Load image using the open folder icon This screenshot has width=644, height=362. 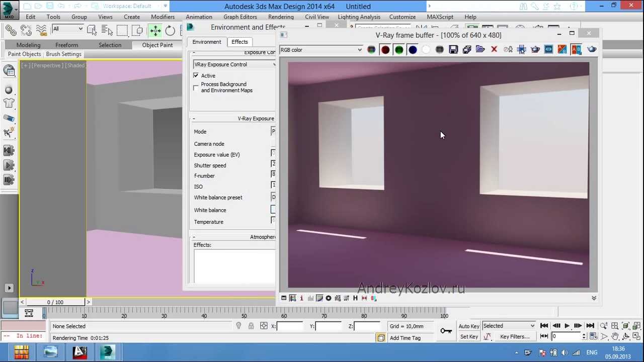pyautogui.click(x=480, y=50)
